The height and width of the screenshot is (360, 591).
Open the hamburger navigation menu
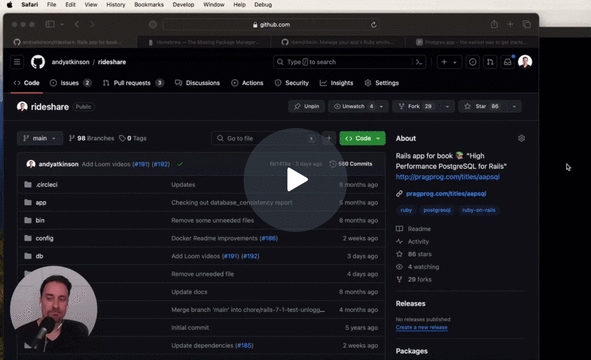(17, 62)
